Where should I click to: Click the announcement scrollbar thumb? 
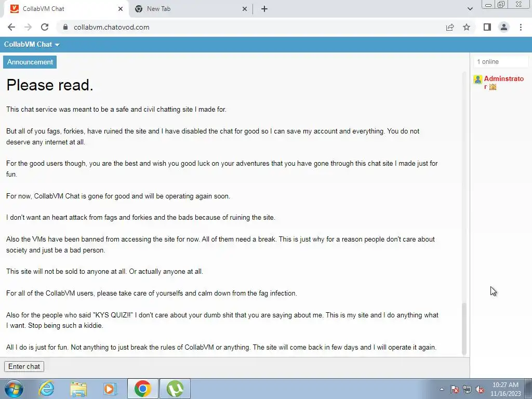[464, 329]
